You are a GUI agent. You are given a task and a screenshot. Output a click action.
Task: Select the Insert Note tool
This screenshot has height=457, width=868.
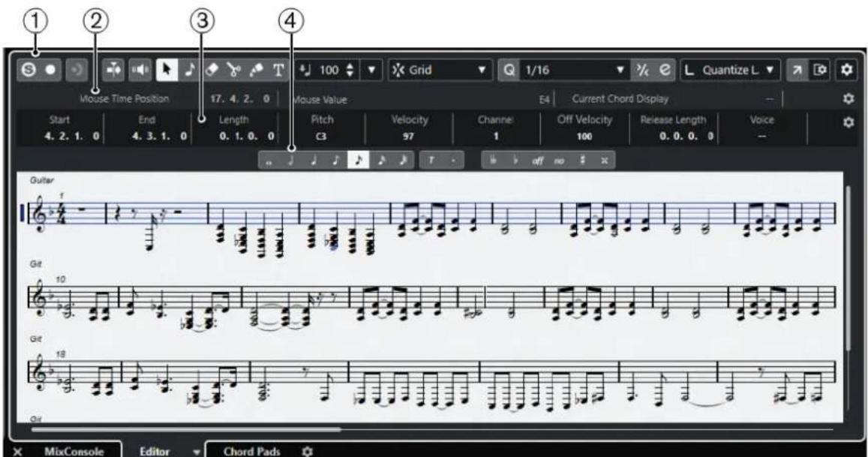[189, 70]
